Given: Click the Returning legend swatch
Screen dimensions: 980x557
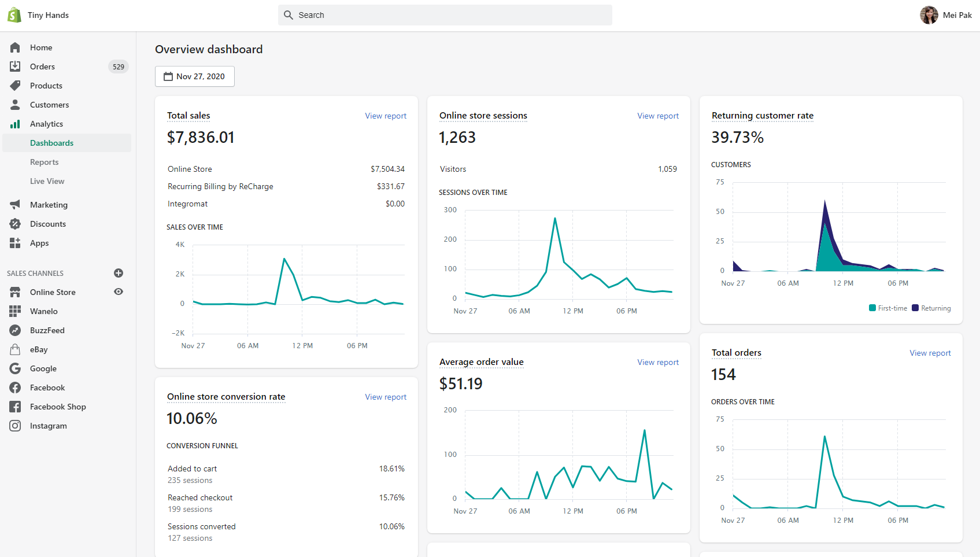Looking at the screenshot, I should 915,308.
